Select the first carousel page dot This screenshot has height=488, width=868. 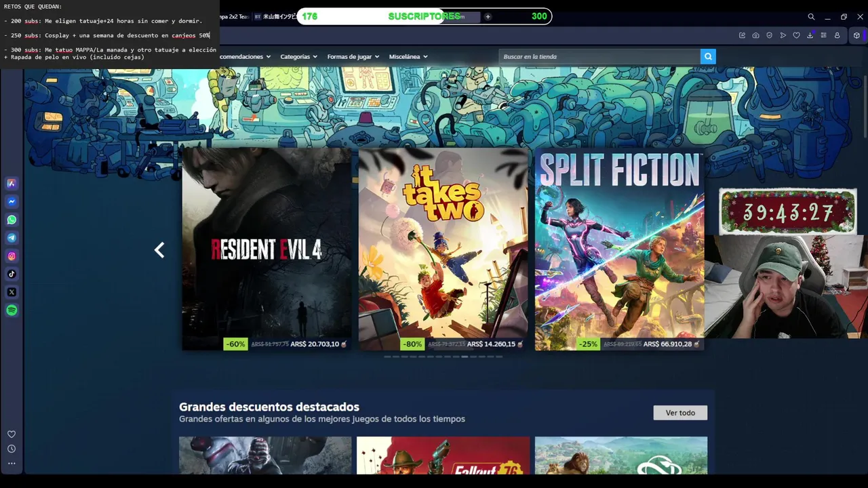pos(387,357)
